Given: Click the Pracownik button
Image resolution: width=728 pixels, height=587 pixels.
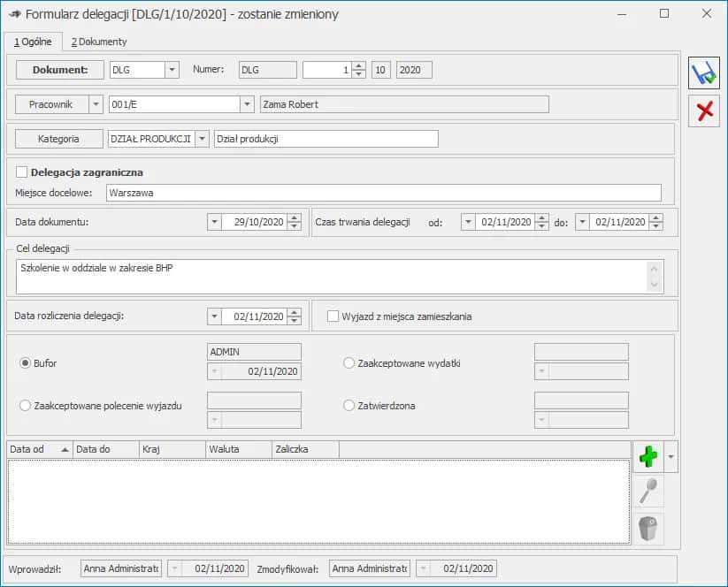Looking at the screenshot, I should click(x=50, y=104).
